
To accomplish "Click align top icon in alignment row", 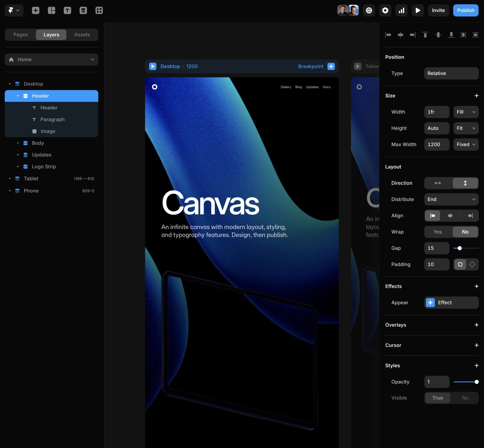I will click(425, 35).
